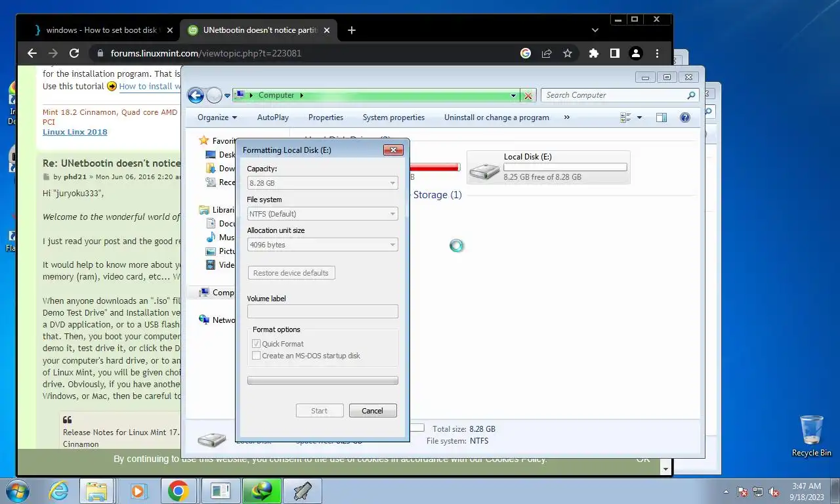Open Windows Media Player taskbar icon
The width and height of the screenshot is (840, 504).
click(138, 491)
